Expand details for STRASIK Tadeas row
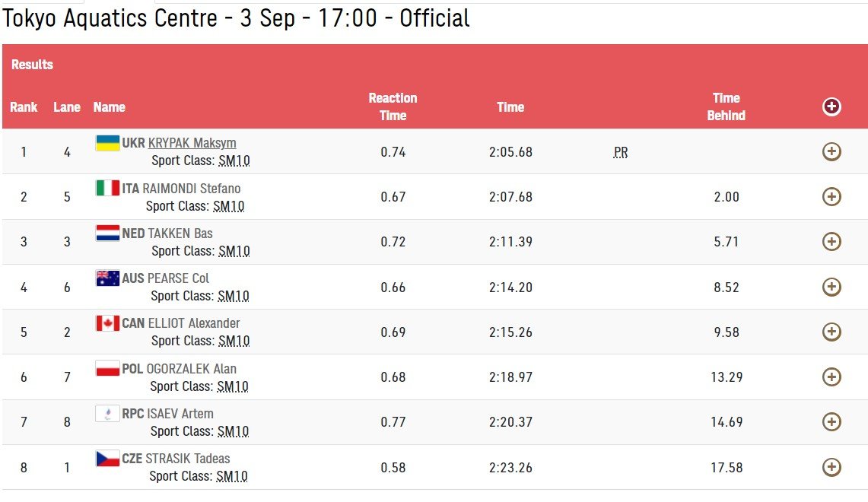Screen dimensions: 868x502 [x=831, y=467]
